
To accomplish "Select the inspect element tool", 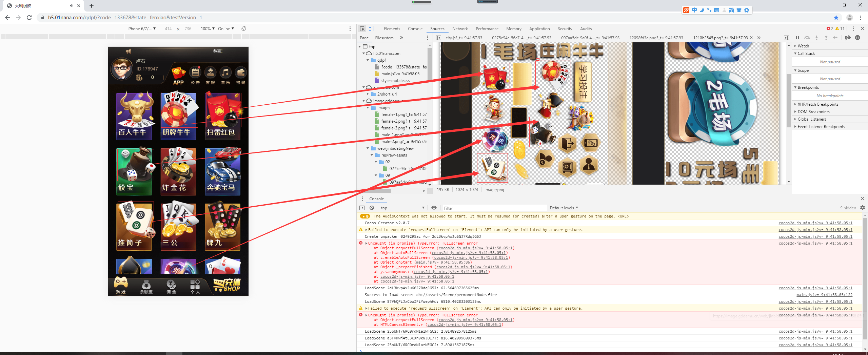I will (x=362, y=28).
